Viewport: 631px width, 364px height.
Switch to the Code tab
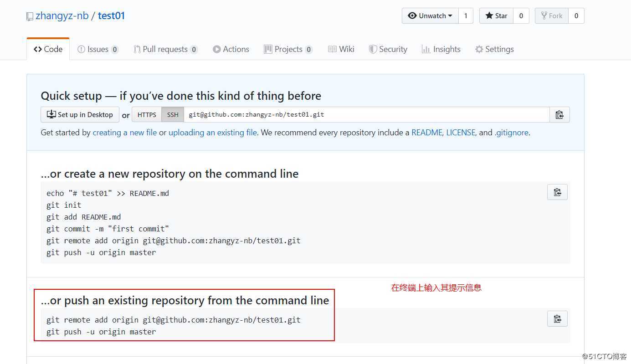click(x=48, y=49)
